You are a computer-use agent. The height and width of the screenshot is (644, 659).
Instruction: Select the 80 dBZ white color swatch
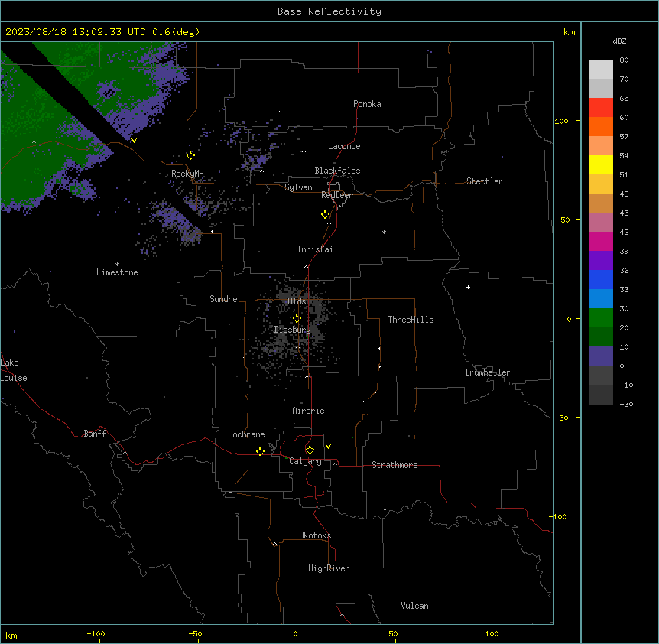pos(601,70)
